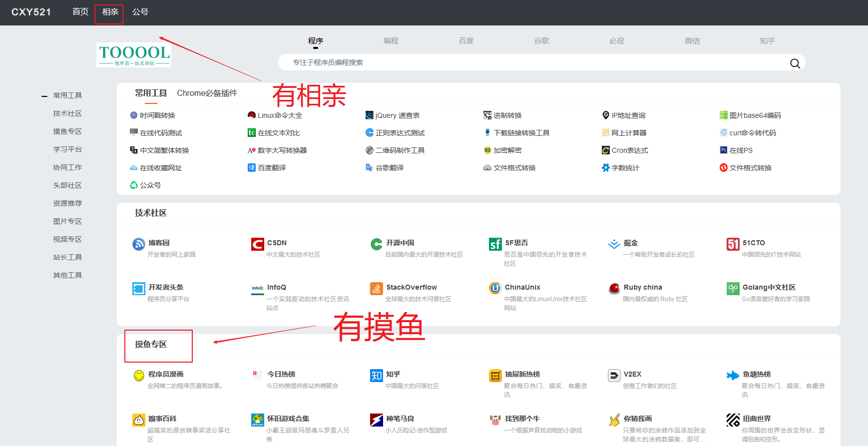
Task: Click the 博客园 logo icon
Action: 138,244
